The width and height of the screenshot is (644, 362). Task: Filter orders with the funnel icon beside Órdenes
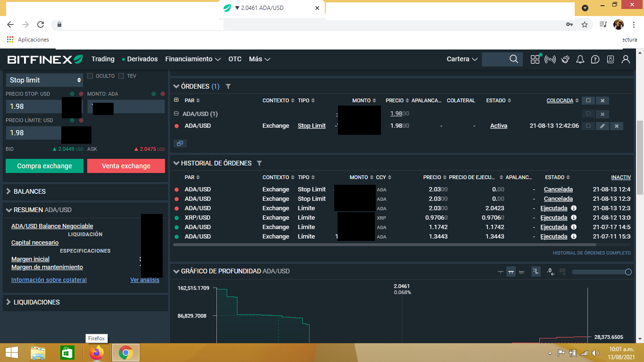click(228, 87)
